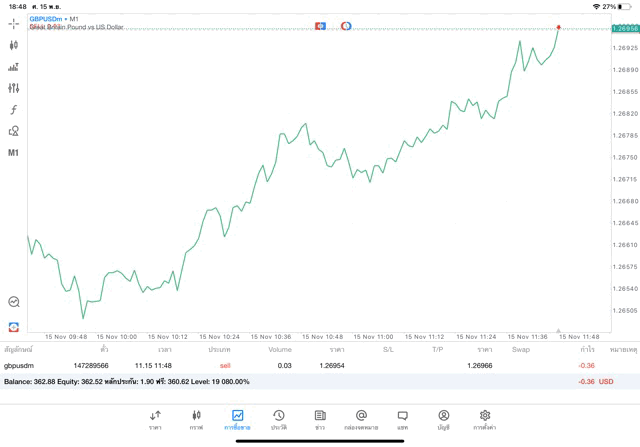Open the function (f) indicators icon
Viewport: 640px width, 447px height.
coord(14,109)
